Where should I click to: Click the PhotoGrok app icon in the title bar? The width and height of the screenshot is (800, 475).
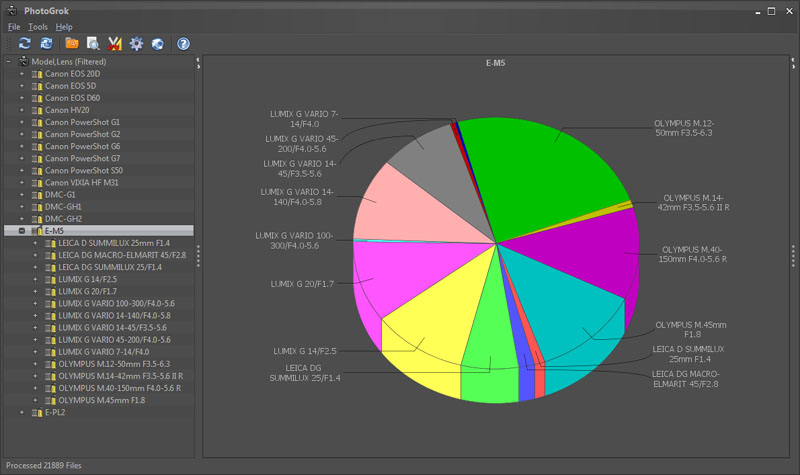click(12, 10)
